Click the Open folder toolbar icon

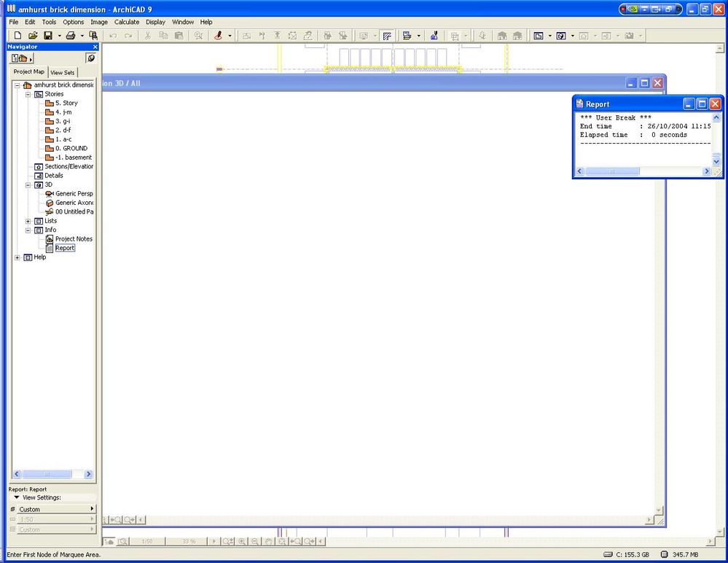point(33,36)
